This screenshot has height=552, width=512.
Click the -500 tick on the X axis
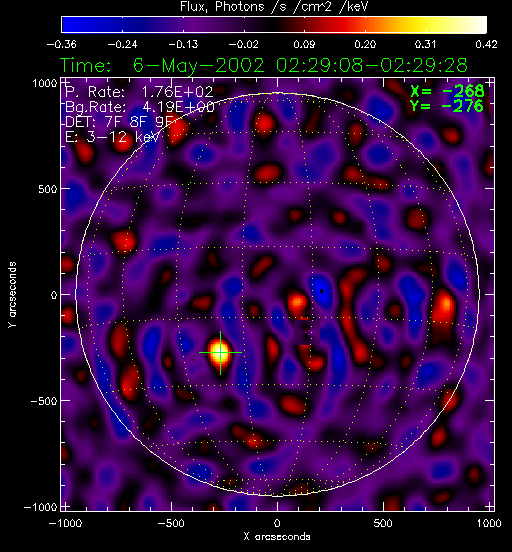[x=171, y=523]
